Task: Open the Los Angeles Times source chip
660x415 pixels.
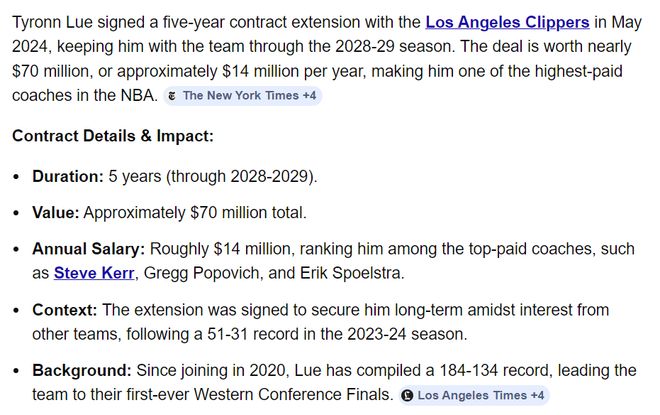Action: (470, 396)
